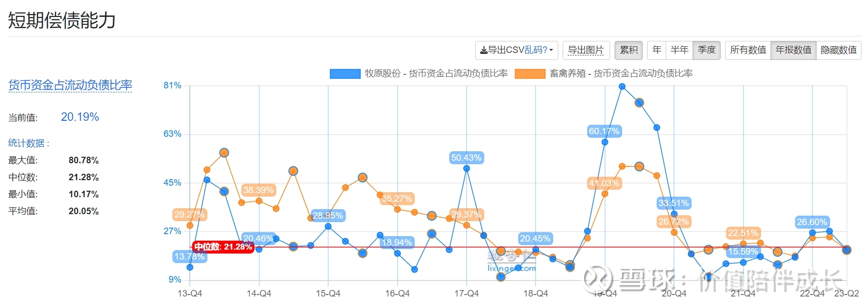Click the download icon on 导出CSV button
This screenshot has width=868, height=307.
pyautogui.click(x=484, y=50)
